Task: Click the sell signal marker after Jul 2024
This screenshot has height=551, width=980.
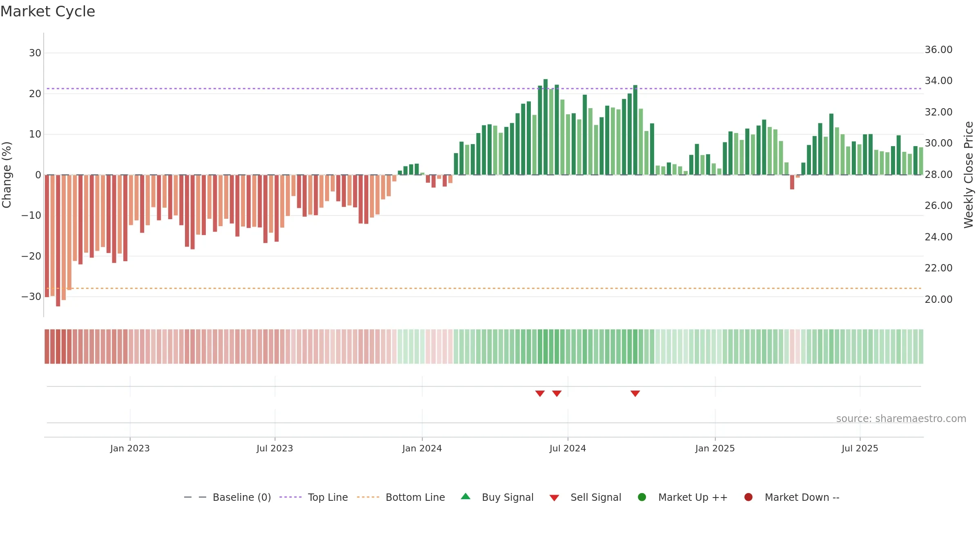Action: (x=635, y=393)
